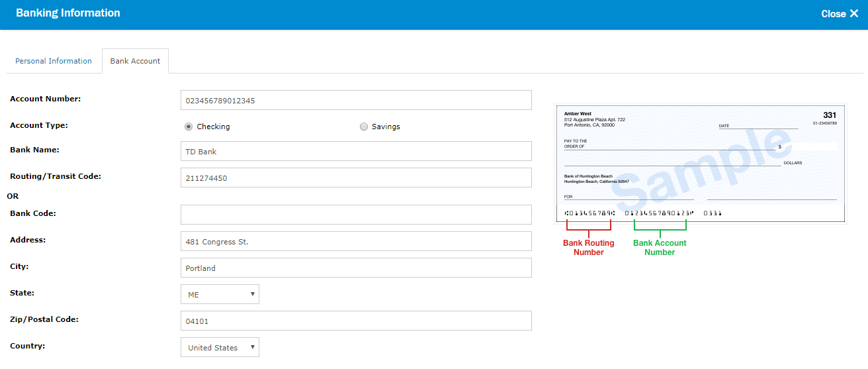This screenshot has height=369, width=868.
Task: Click the empty Bank Code field
Action: (x=356, y=215)
